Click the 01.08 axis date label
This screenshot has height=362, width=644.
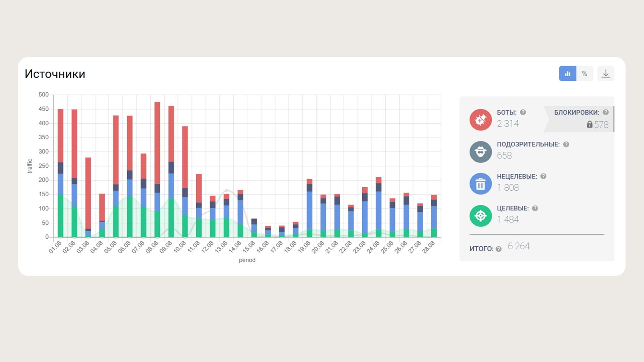(x=55, y=247)
